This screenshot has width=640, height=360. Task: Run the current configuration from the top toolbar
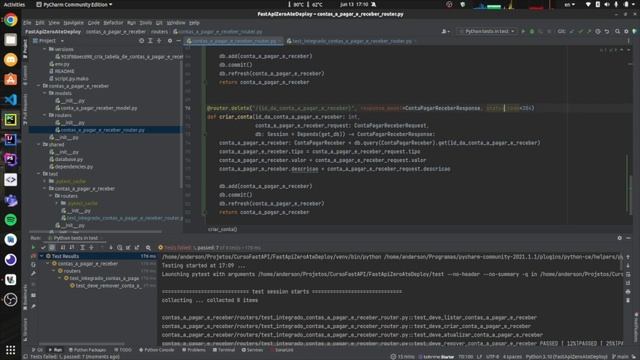[523, 31]
